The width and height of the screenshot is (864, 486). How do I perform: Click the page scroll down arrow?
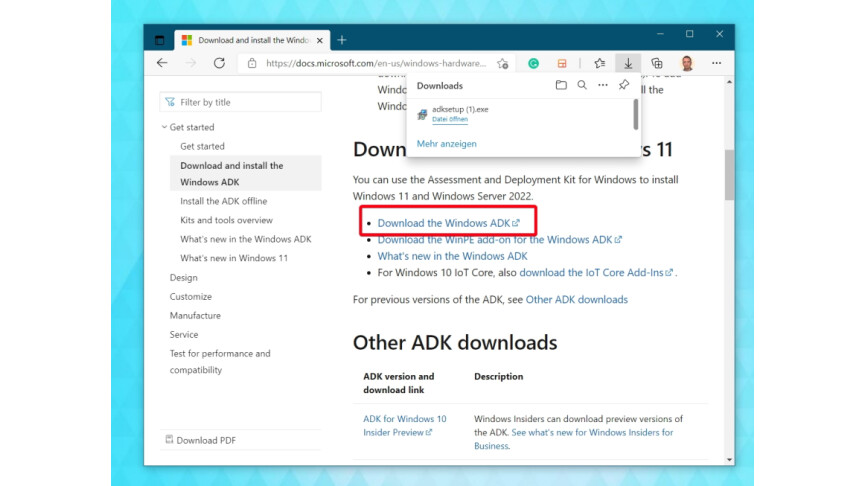tap(729, 460)
